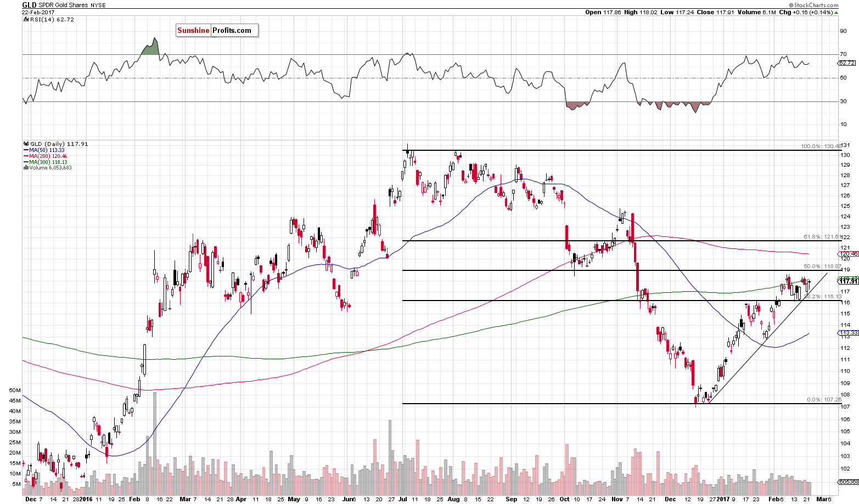Click the '61.8%: 121.61' Fibonacci label
The image size is (859, 504).
pyautogui.click(x=822, y=236)
